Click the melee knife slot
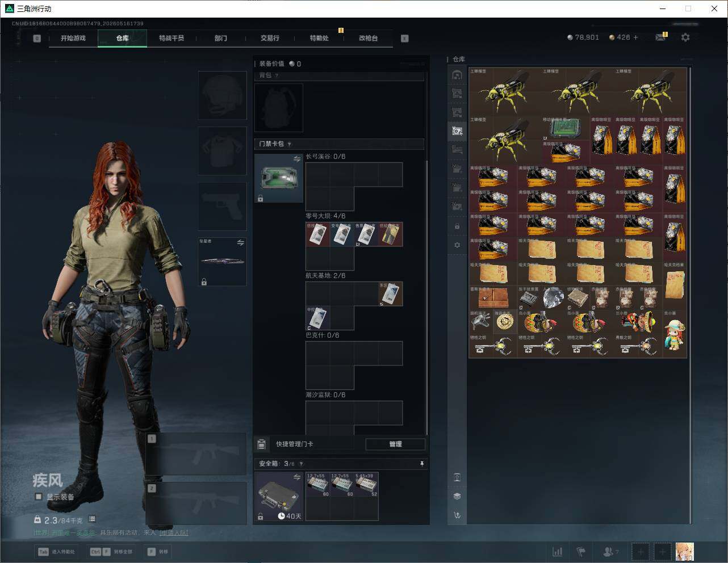 coord(222,262)
